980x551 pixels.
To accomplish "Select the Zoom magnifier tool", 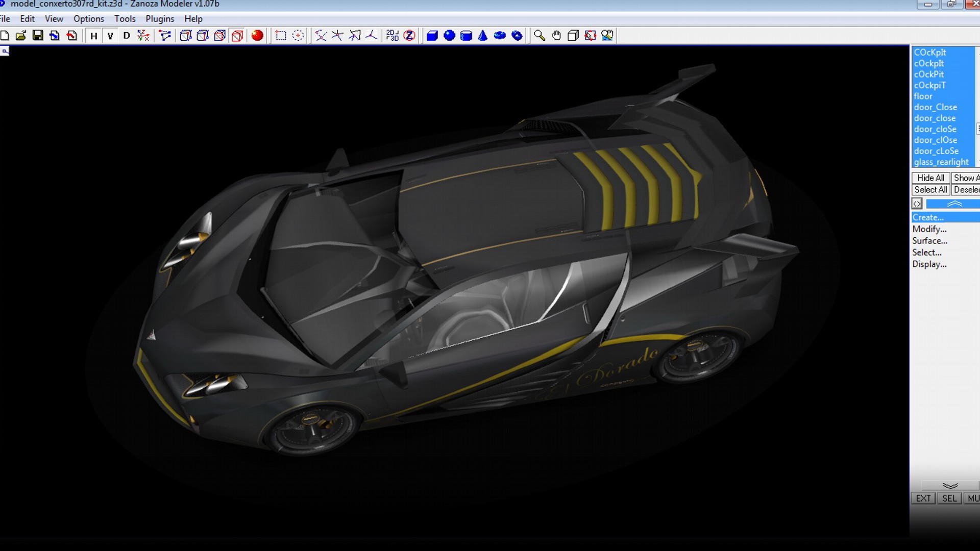I will point(540,35).
